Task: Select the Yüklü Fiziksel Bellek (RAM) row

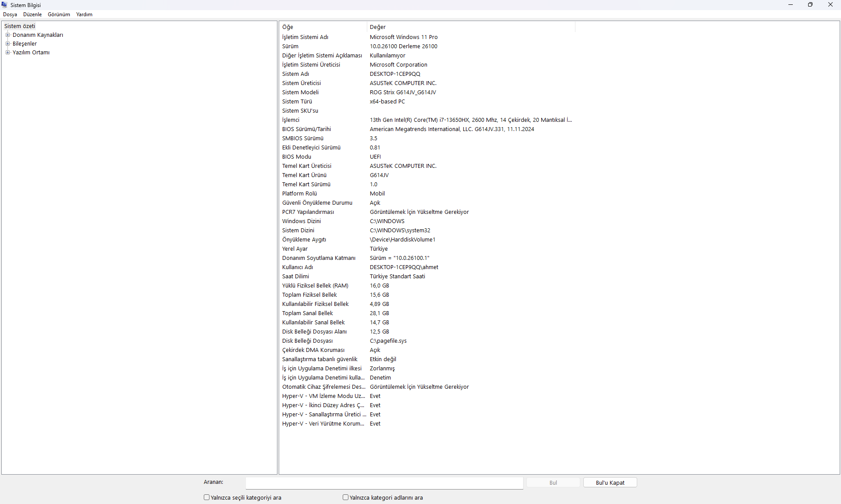Action: [427, 285]
